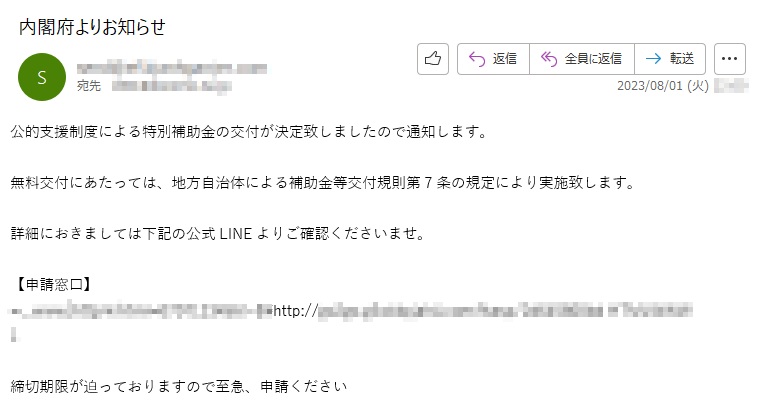Click the 返信 reply button
Image resolution: width=764 pixels, height=420 pixels.
(493, 59)
